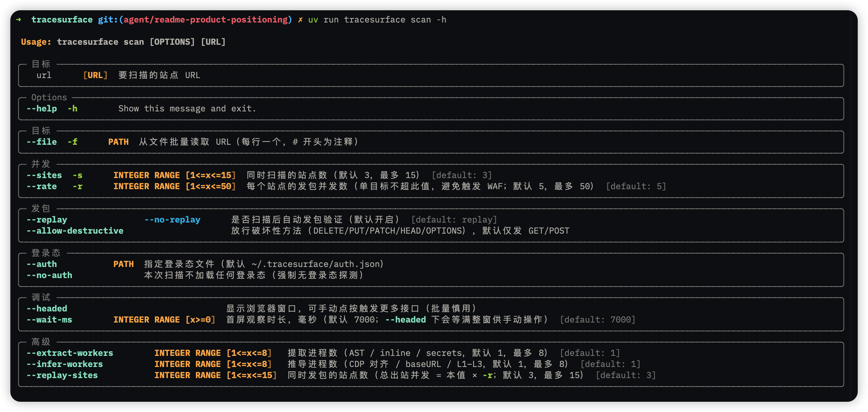Click 'PATH' in the --file row

118,142
